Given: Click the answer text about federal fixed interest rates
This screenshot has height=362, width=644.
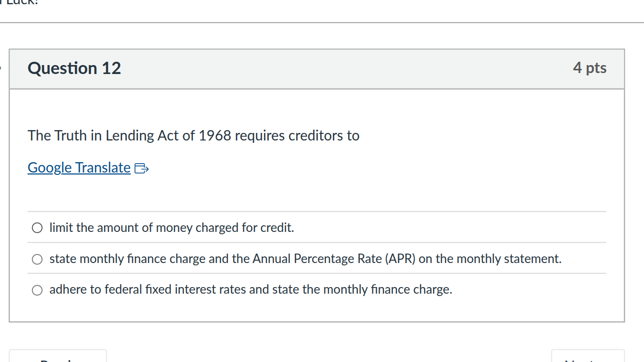Looking at the screenshot, I should (x=250, y=289).
